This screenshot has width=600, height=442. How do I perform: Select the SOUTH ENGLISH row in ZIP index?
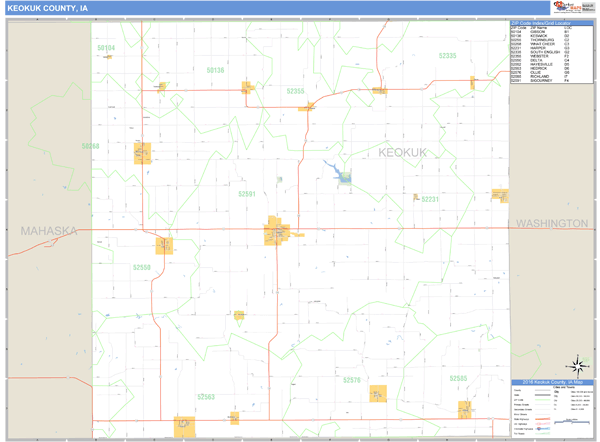coord(541,52)
